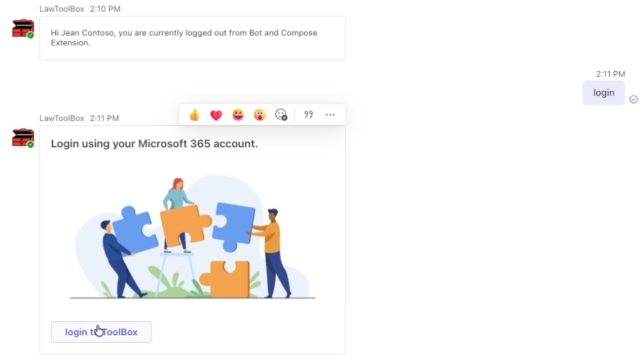Open more reactions emoji picker
Viewport: 644px width, 362px height.
pos(281,115)
